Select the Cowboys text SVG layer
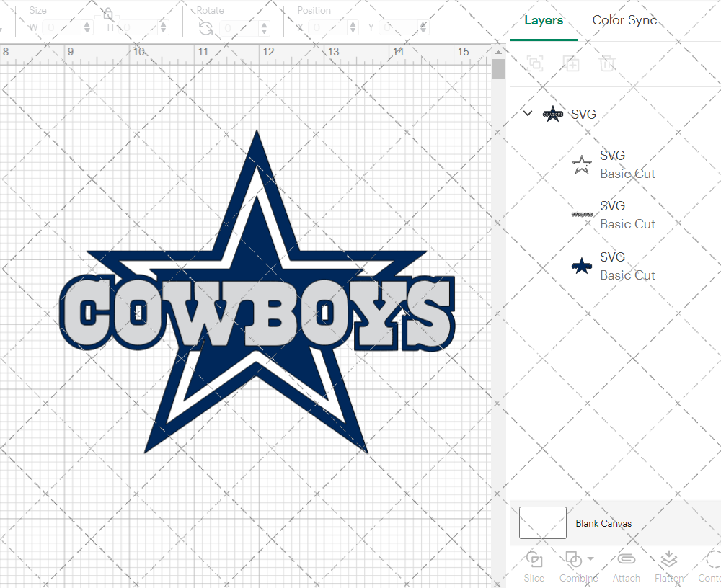The width and height of the screenshot is (721, 588). pyautogui.click(x=582, y=215)
